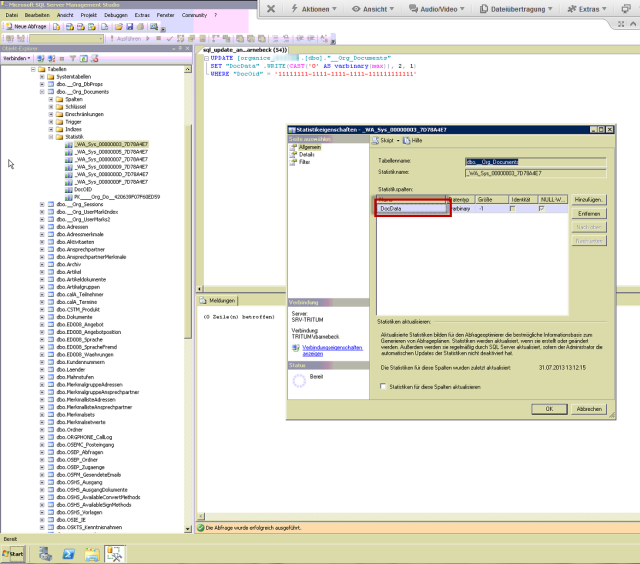This screenshot has width=640, height=564.
Task: Click the Hilfe icon in statistics dialog
Action: point(407,140)
